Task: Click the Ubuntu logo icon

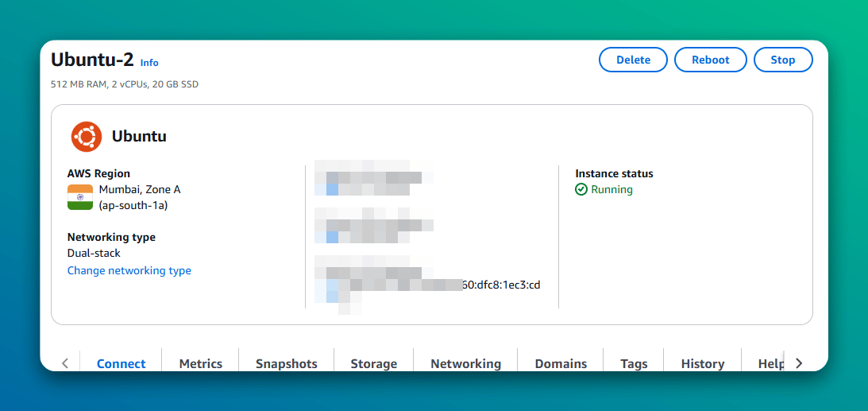Action: (86, 137)
